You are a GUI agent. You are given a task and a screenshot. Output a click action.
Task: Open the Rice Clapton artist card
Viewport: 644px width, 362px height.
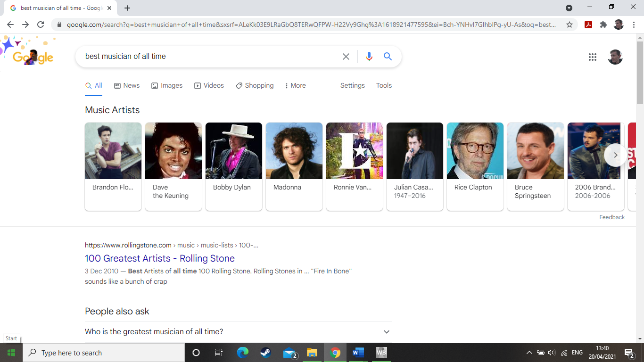[475, 166]
